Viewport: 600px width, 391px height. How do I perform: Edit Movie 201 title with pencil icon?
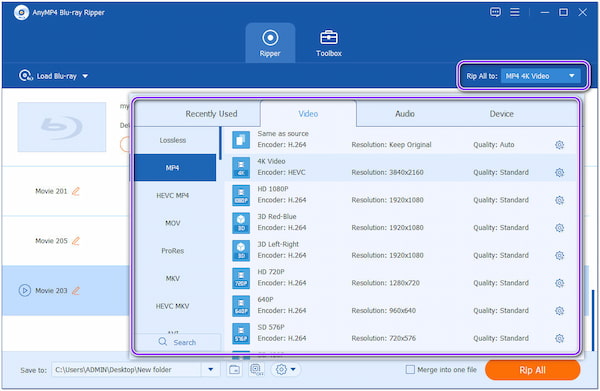pos(76,191)
